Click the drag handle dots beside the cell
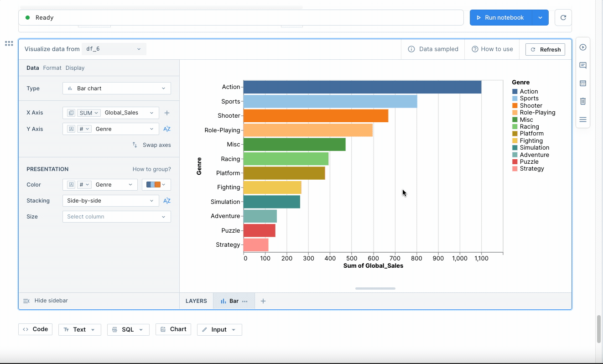 tap(9, 44)
